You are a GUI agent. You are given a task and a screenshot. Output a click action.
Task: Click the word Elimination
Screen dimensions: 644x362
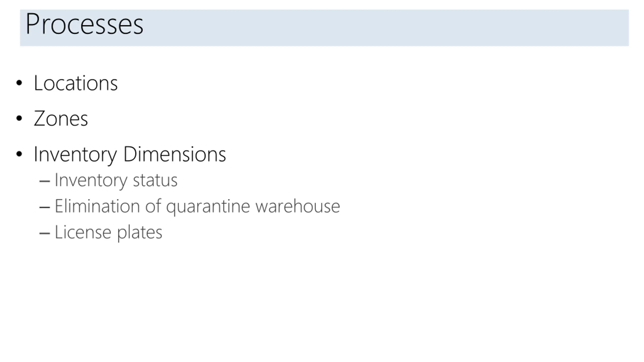tap(97, 206)
